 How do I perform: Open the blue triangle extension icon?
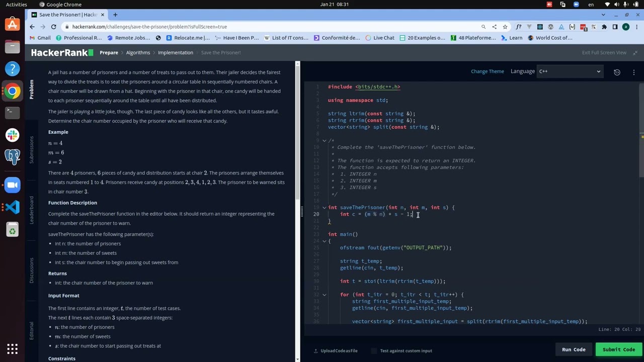(x=561, y=27)
